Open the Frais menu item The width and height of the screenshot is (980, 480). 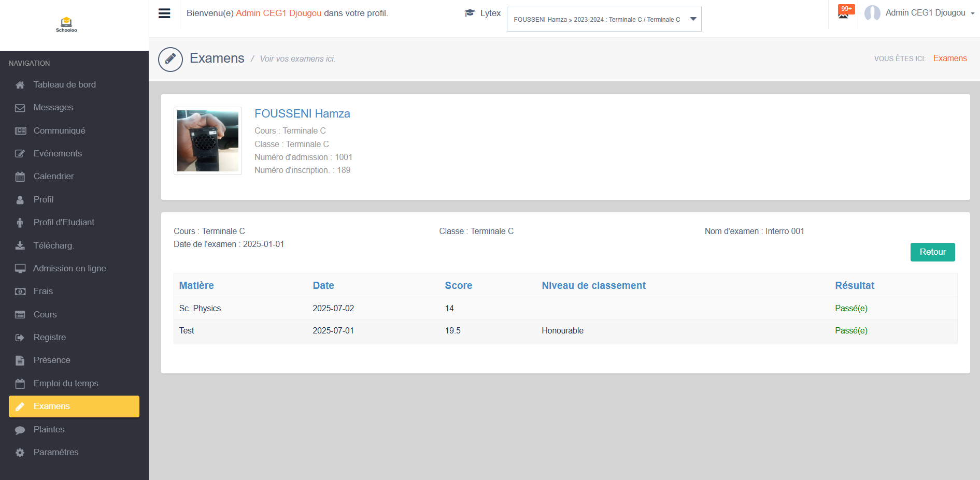tap(43, 292)
